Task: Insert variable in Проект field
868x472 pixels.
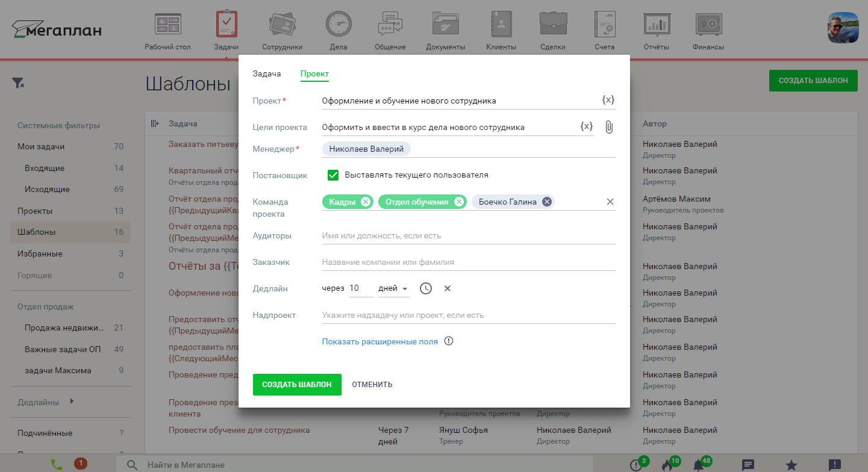Action: pos(608,101)
